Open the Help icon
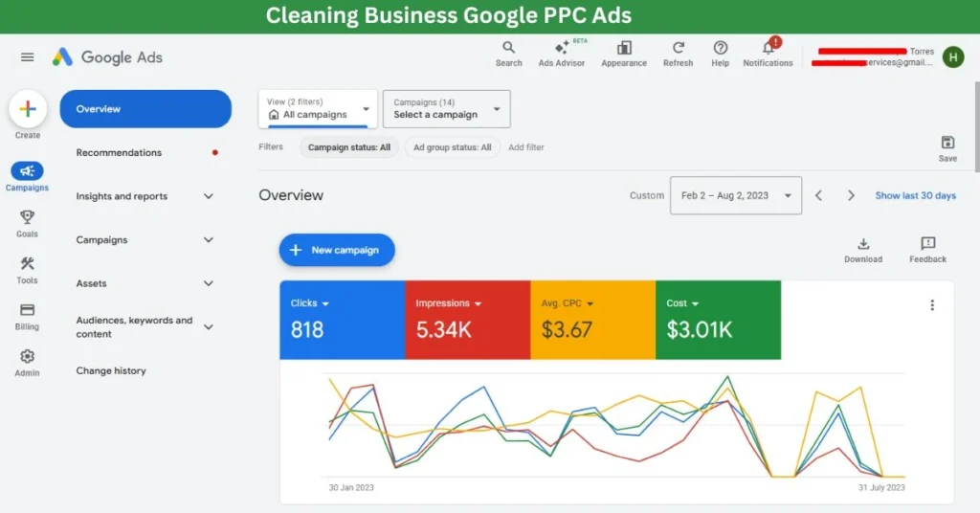 pos(720,54)
